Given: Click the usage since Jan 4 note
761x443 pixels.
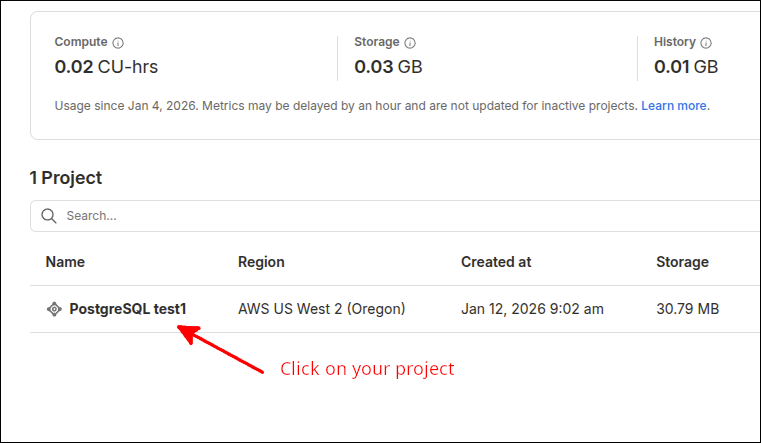Looking at the screenshot, I should [x=346, y=105].
